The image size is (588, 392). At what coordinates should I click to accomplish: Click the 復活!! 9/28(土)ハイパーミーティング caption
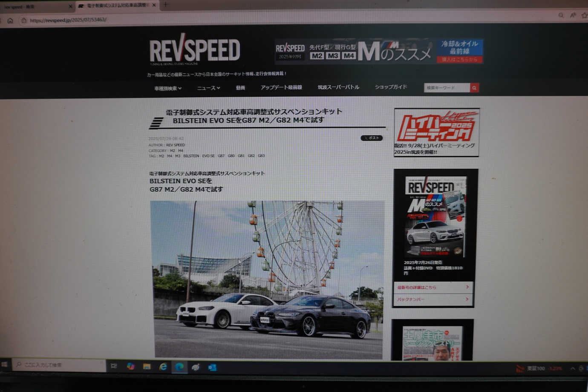pyautogui.click(x=434, y=149)
